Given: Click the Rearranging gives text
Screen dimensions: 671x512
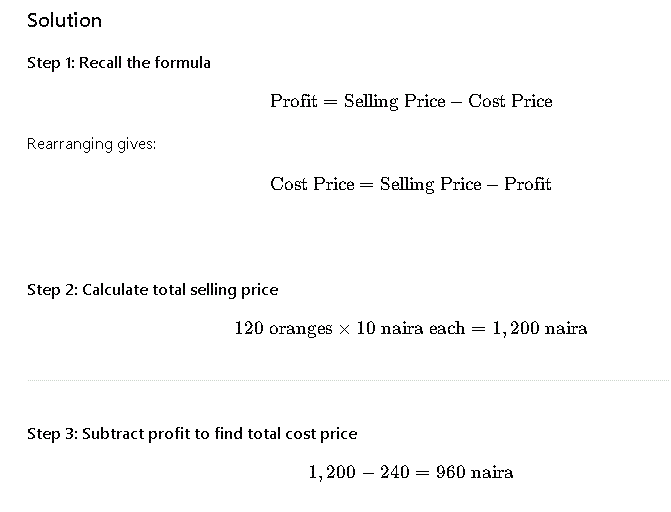Looking at the screenshot, I should (92, 144).
